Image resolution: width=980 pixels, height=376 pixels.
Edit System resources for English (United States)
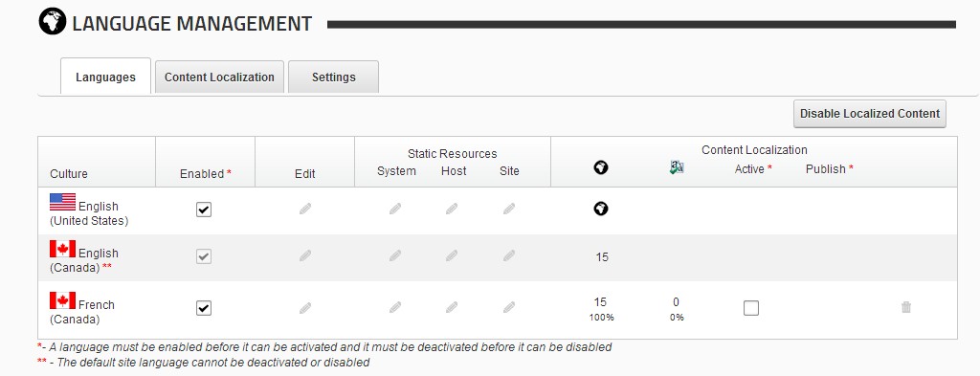coord(395,209)
